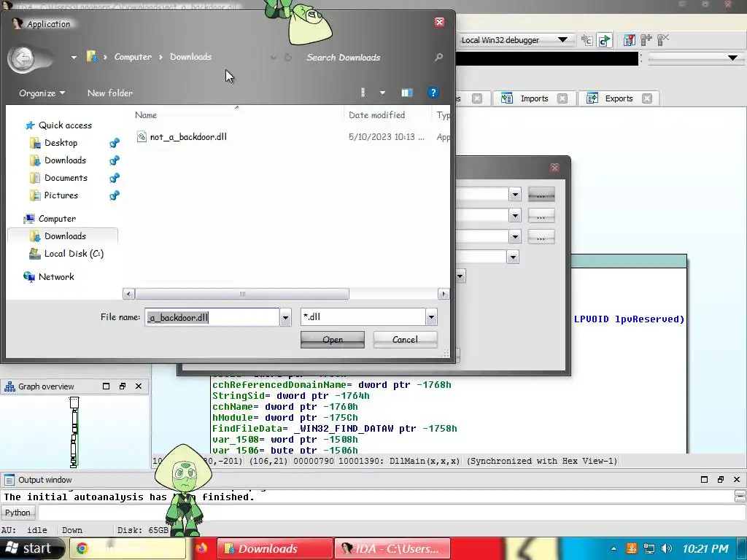The image size is (747, 560).
Task: Click the pin icon next to Desktop
Action: click(115, 143)
